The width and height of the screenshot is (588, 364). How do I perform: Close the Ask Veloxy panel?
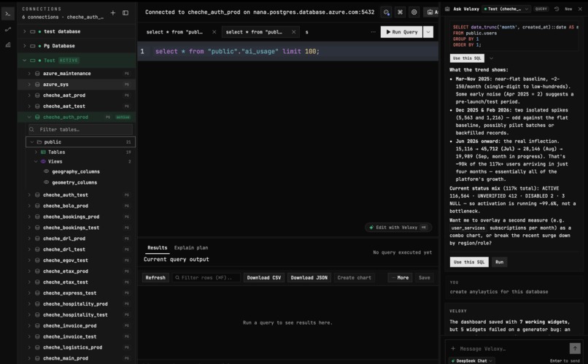coord(580,9)
